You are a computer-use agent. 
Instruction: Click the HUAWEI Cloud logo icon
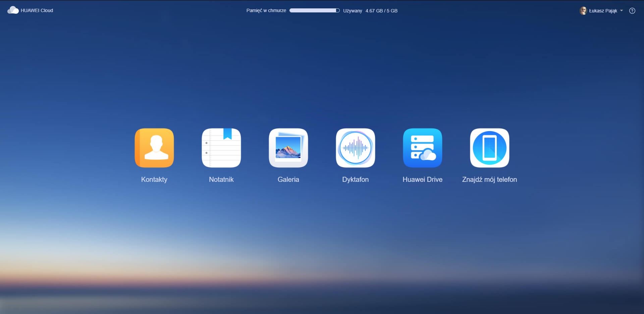[x=13, y=10]
